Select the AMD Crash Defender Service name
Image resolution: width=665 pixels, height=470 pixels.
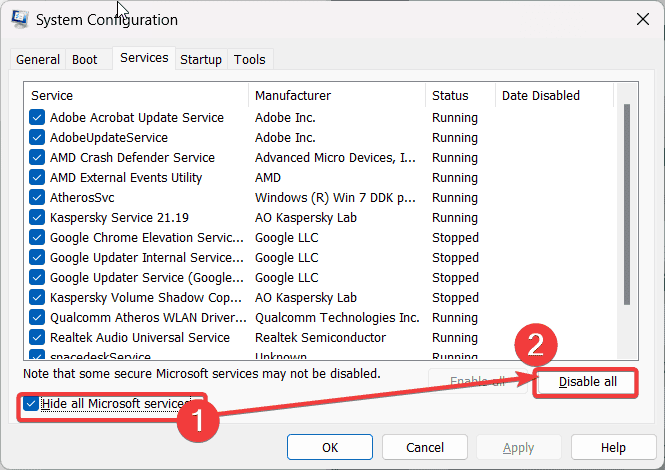point(132,157)
